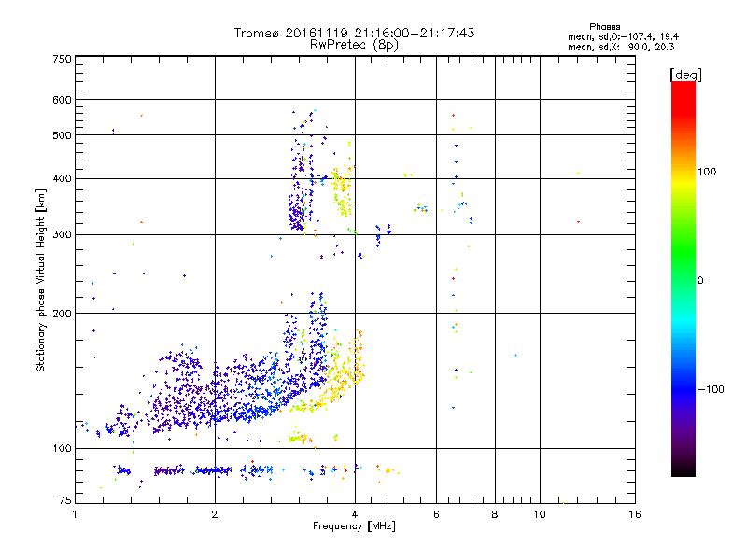This screenshot has width=747, height=560.
Task: Click the rainbow phase color bar
Action: click(684, 278)
